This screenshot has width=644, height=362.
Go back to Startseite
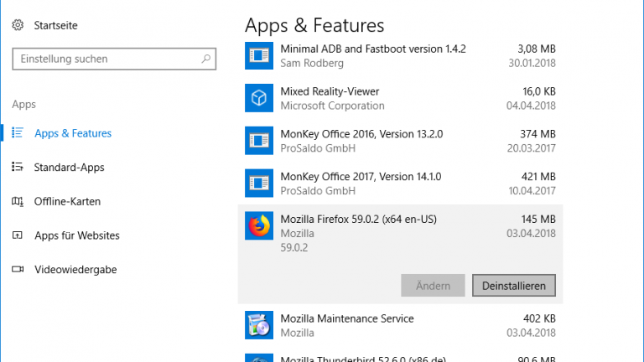pos(55,25)
